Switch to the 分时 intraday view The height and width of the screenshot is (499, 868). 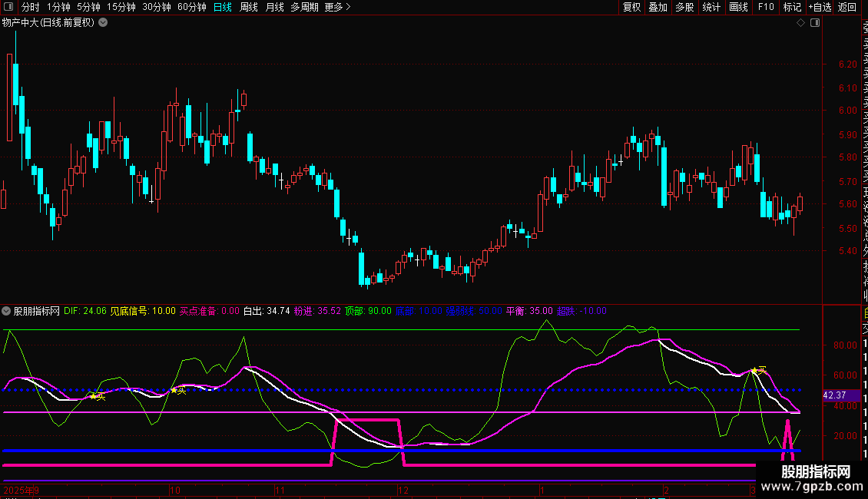30,8
